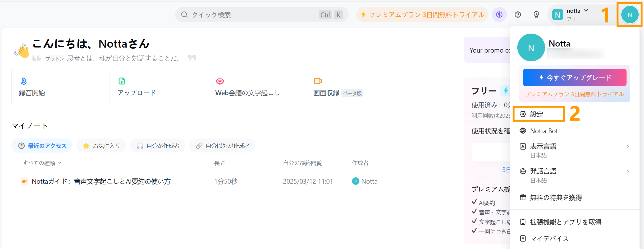The height and width of the screenshot is (249, 644).
Task: Switch to the 最近のアクセス tab
Action: (42, 146)
